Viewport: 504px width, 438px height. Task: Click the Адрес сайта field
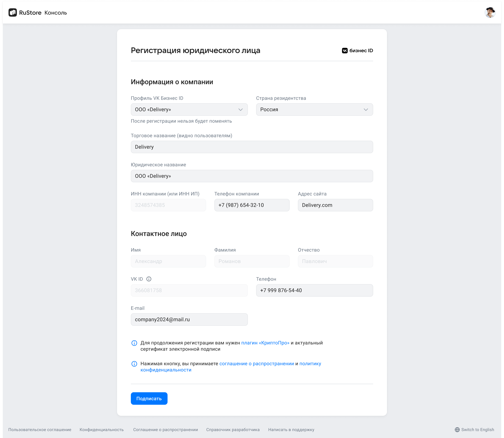tap(336, 205)
